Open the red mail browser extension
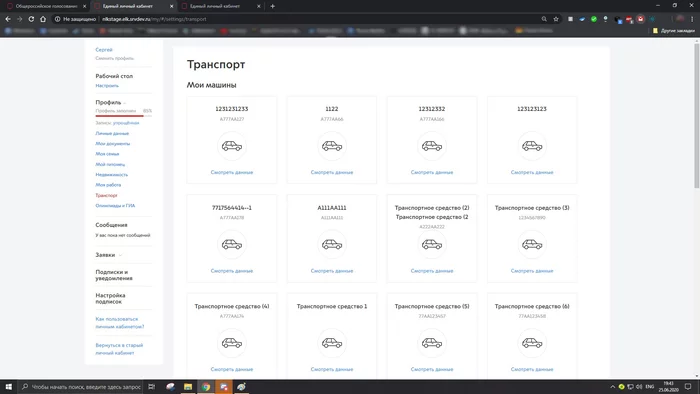 641,19
